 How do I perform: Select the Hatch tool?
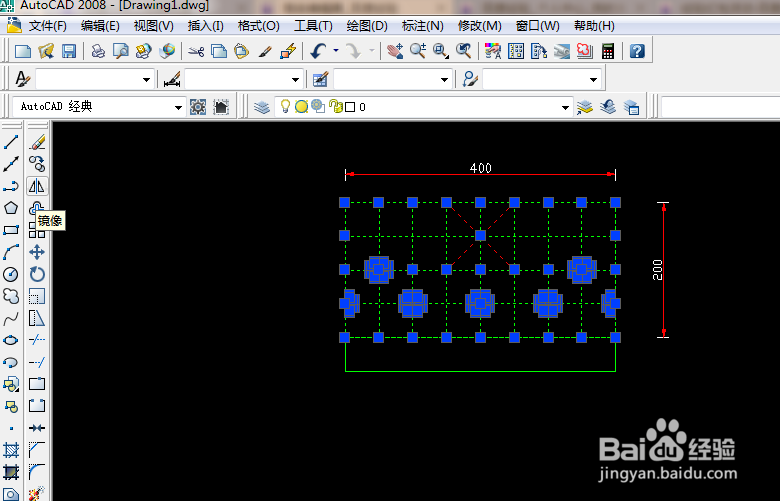pos(11,450)
